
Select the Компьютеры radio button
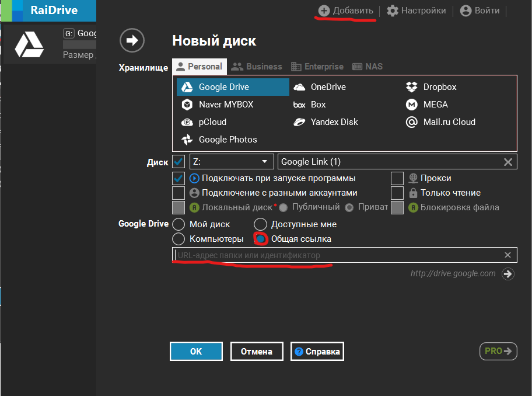pos(178,239)
